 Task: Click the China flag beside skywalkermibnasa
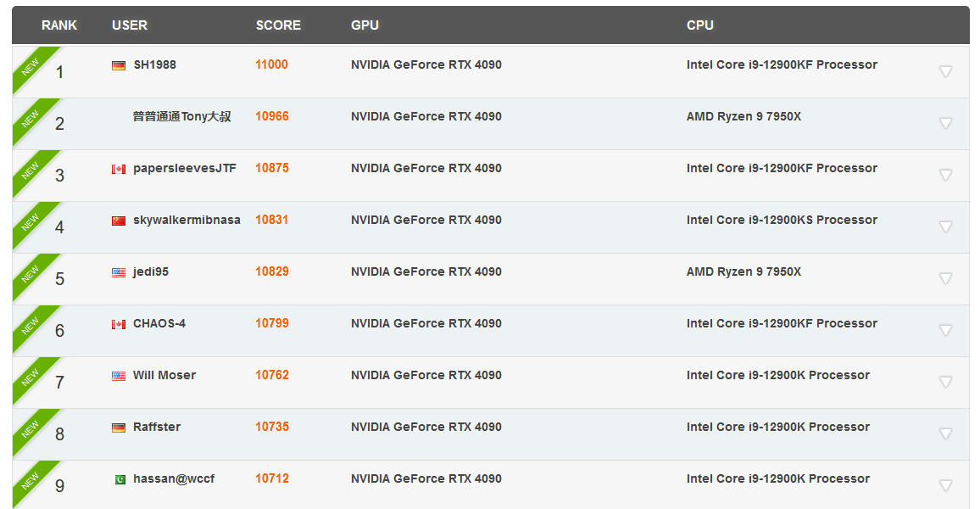tap(119, 221)
